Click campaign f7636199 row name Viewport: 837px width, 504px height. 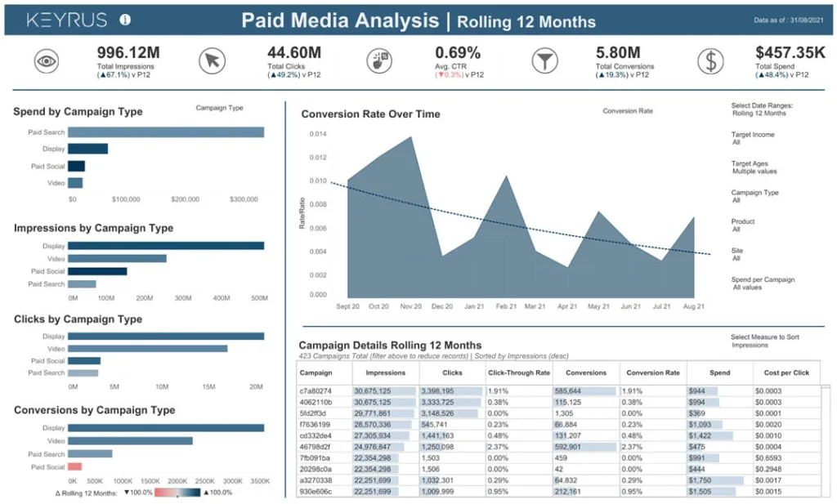(315, 425)
